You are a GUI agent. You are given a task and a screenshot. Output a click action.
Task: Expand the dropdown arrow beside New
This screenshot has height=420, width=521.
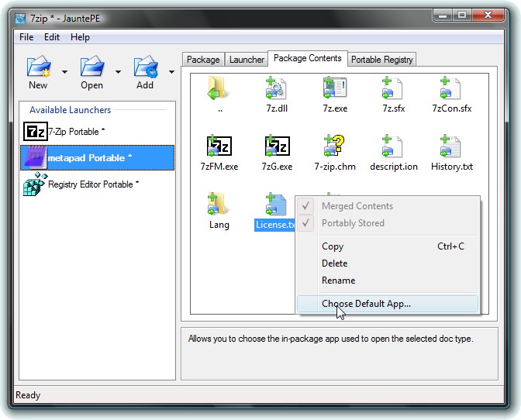pos(64,72)
